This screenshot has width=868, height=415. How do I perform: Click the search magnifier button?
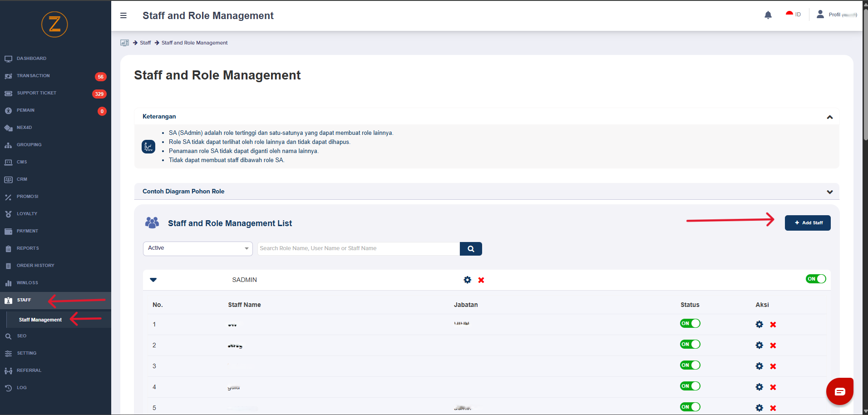pos(471,249)
